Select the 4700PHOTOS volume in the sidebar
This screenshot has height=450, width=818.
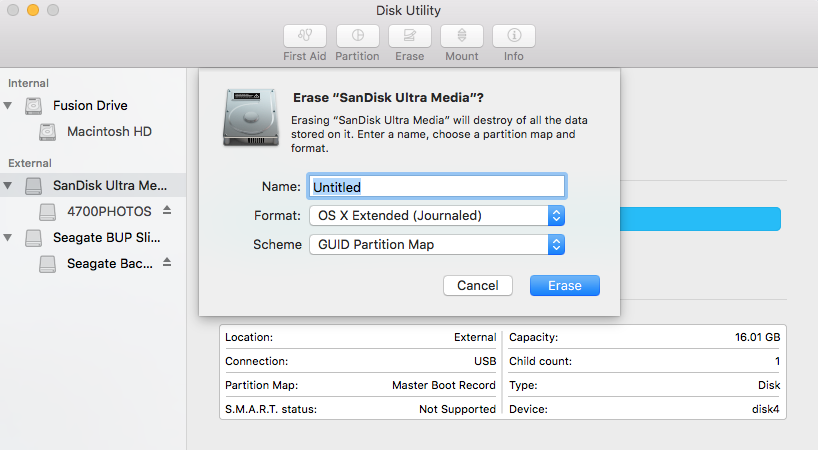(x=109, y=211)
